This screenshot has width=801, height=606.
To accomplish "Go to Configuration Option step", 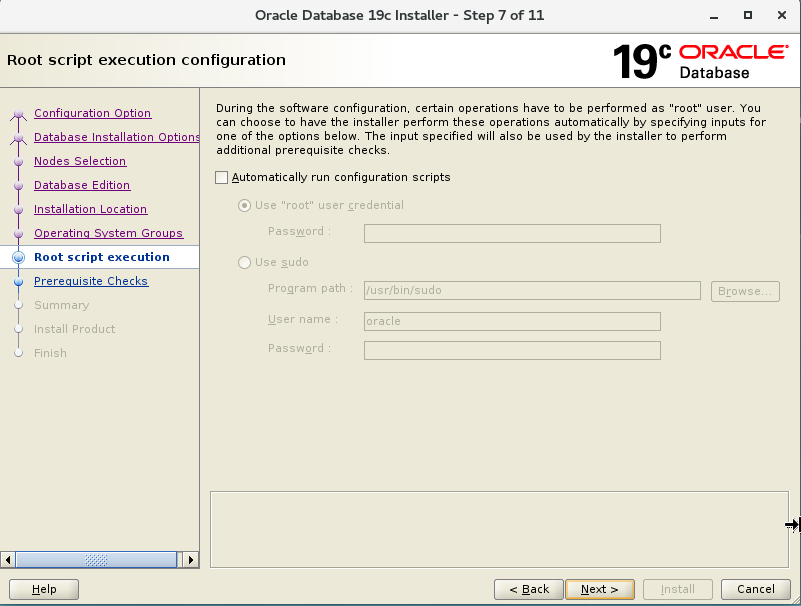I will (x=92, y=114).
